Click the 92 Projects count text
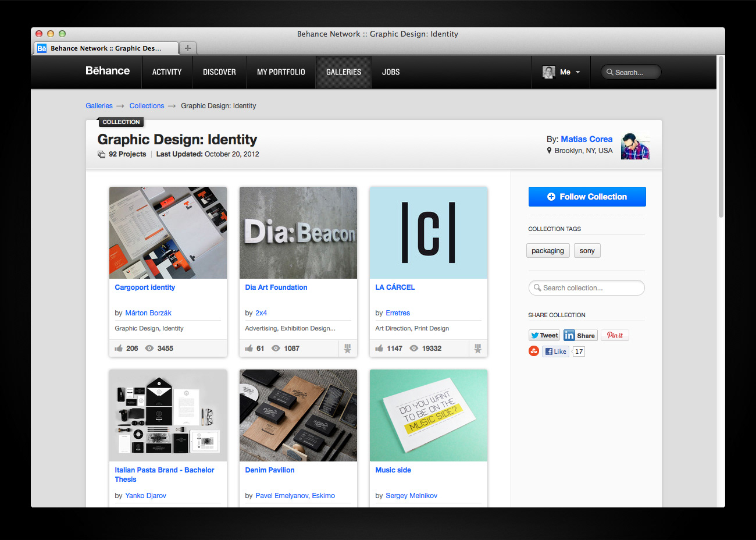Screen dimensions: 756x540 coord(127,154)
